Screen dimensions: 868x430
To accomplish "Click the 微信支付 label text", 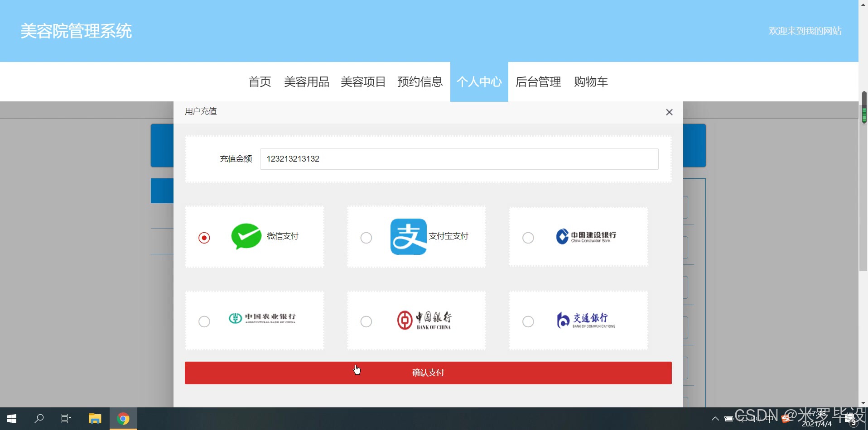I will [283, 236].
